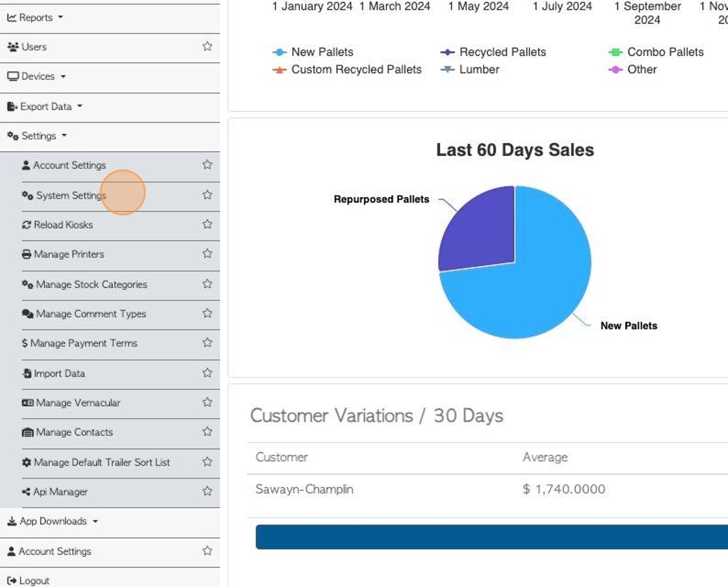Favorite Manage Payment Terms with its star
Screen dimensions: 728x587
[x=207, y=343]
